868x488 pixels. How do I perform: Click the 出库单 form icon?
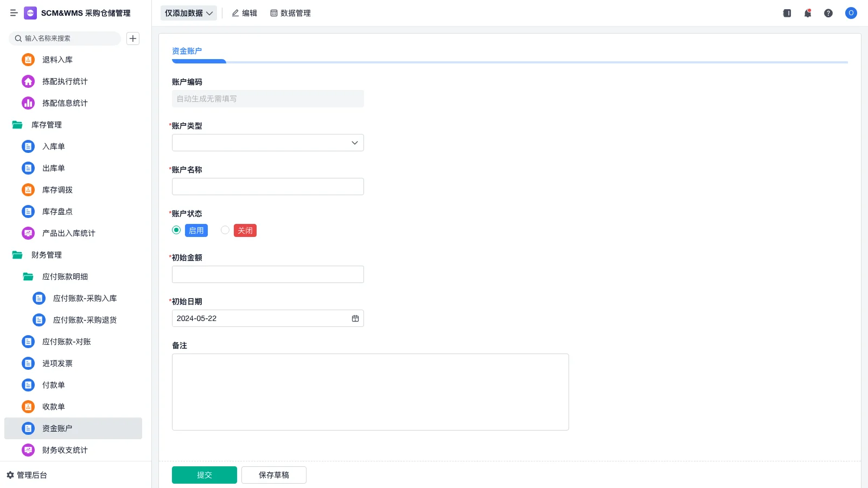point(28,168)
